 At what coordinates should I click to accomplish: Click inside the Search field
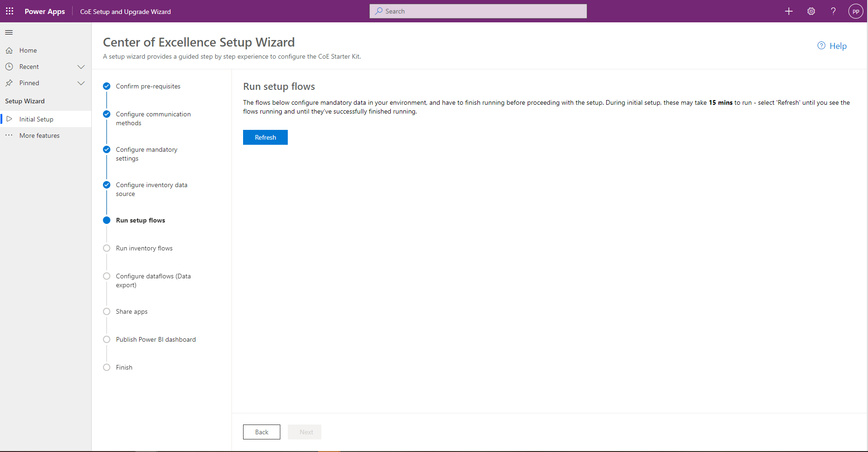(x=478, y=11)
